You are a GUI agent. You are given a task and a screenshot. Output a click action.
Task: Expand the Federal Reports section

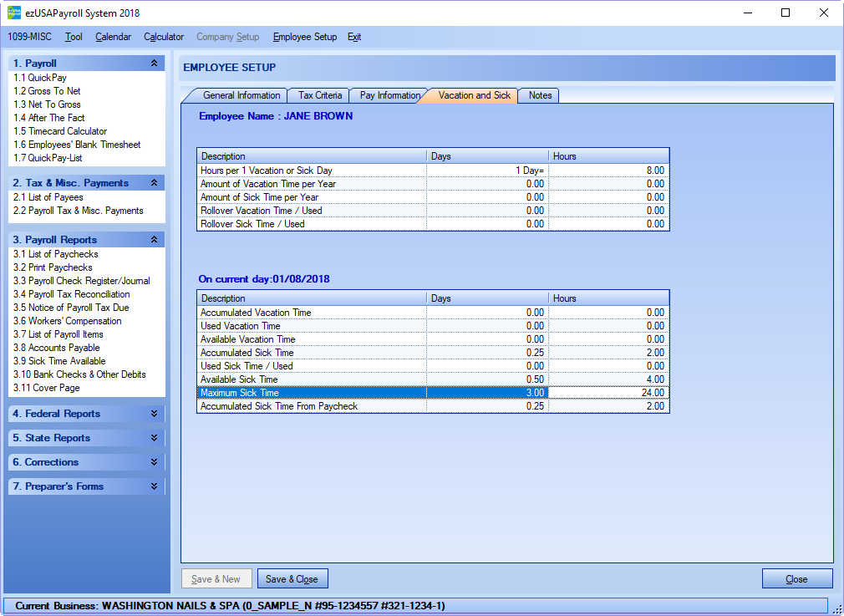coord(154,414)
